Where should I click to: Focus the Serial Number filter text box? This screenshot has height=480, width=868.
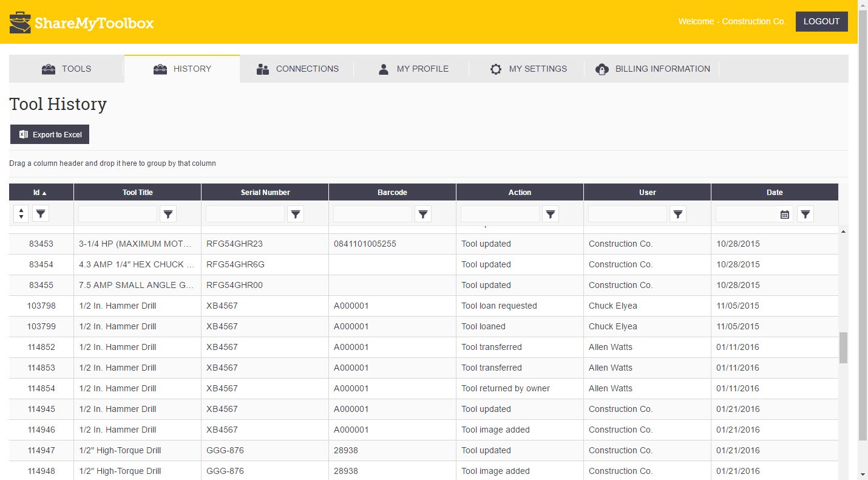click(x=245, y=214)
